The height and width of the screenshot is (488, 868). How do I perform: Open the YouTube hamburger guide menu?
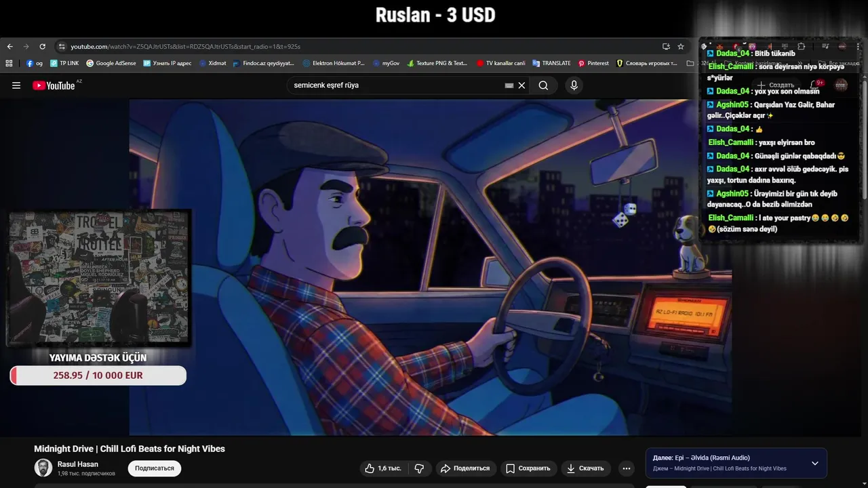[16, 85]
